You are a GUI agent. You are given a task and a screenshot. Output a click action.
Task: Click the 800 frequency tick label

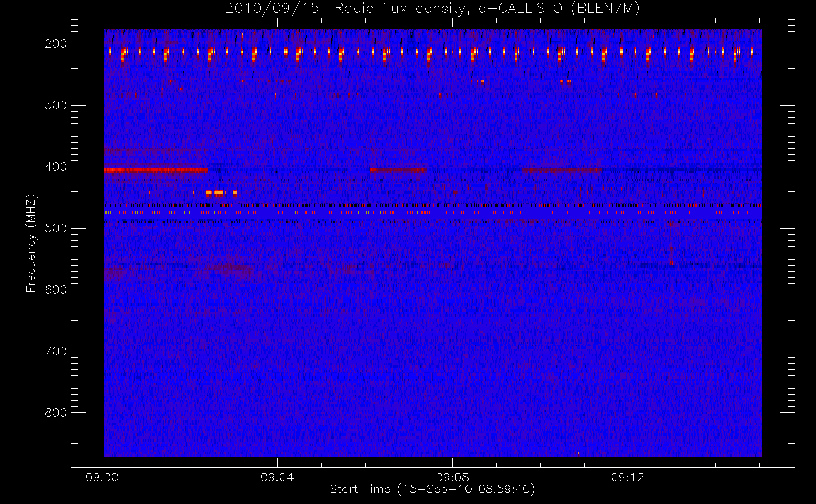tap(55, 413)
